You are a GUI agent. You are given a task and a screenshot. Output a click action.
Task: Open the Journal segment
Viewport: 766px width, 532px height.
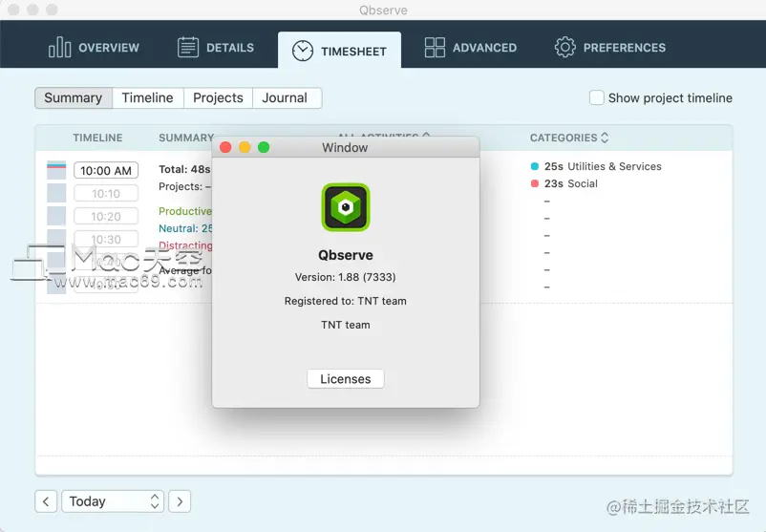[x=286, y=97]
